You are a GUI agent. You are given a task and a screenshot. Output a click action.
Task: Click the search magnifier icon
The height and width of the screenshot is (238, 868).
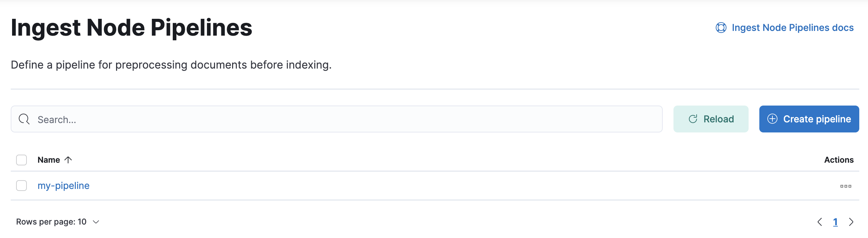click(x=24, y=119)
